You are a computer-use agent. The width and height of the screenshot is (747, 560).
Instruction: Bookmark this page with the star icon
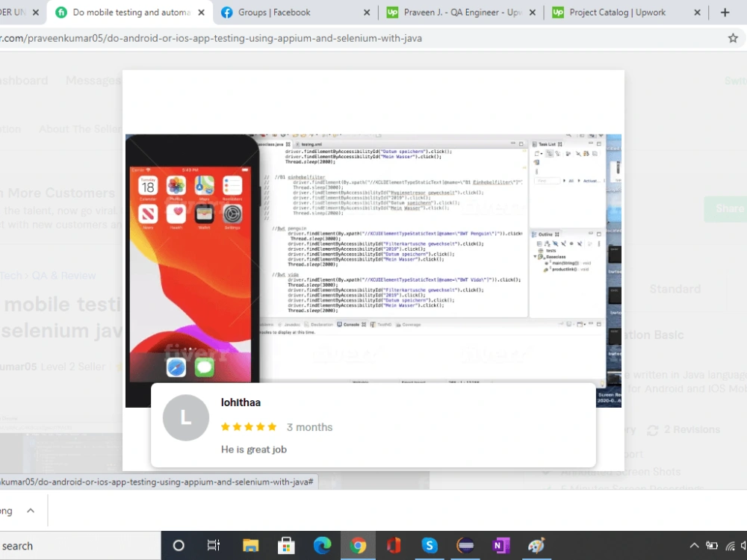733,38
